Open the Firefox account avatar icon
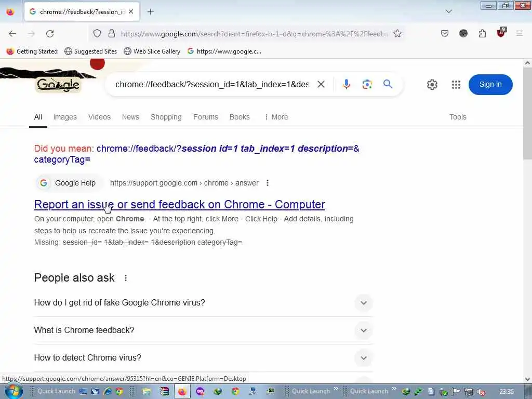Viewport: 532px width, 399px height. click(463, 34)
